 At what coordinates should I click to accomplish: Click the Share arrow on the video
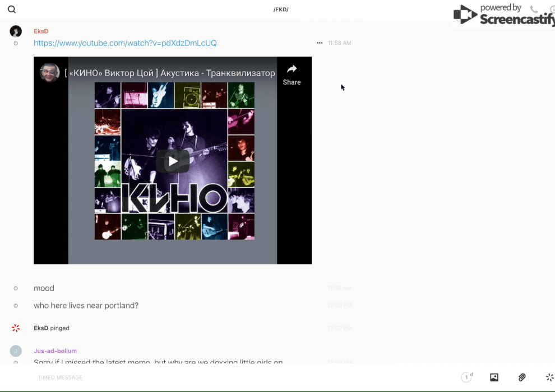[x=292, y=73]
